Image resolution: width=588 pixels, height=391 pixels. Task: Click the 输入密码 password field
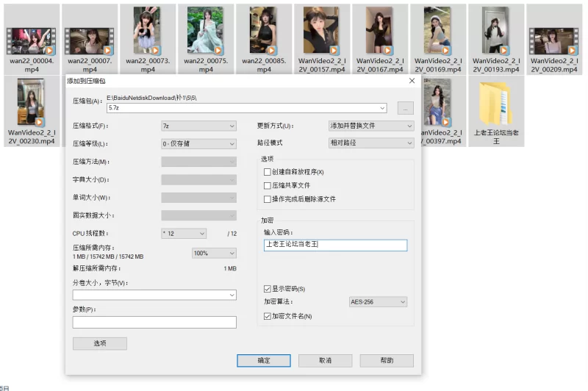click(335, 245)
